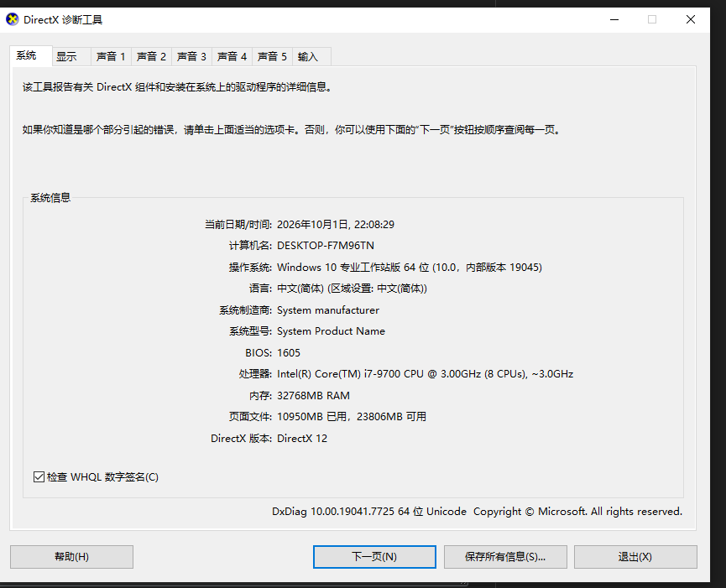Click the 32768MB RAM memory value
Viewport: 726px width, 588px height.
coord(313,396)
